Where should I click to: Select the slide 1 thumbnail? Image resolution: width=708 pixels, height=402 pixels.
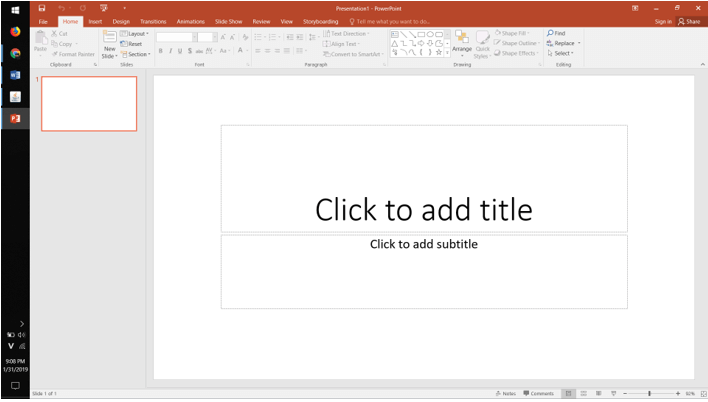(89, 104)
